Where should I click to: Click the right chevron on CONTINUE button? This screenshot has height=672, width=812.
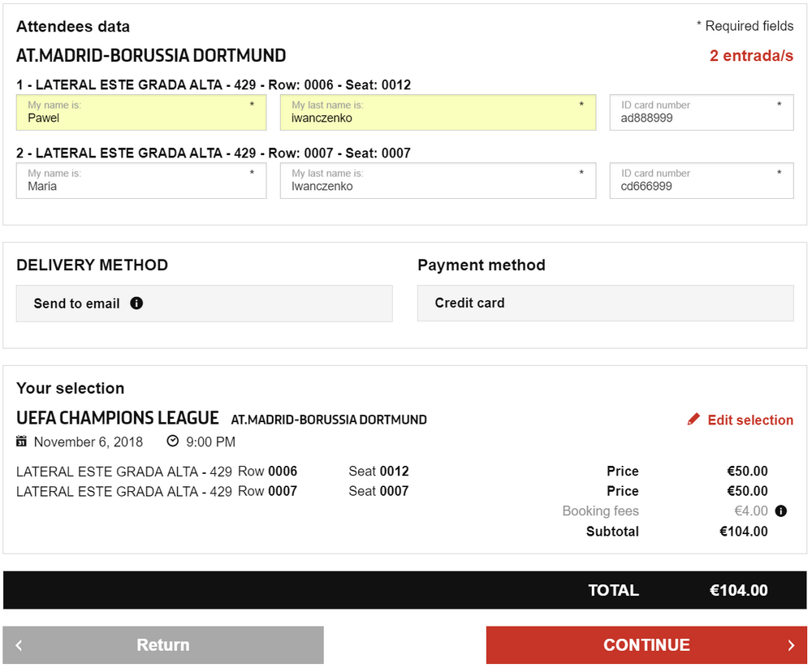791,645
